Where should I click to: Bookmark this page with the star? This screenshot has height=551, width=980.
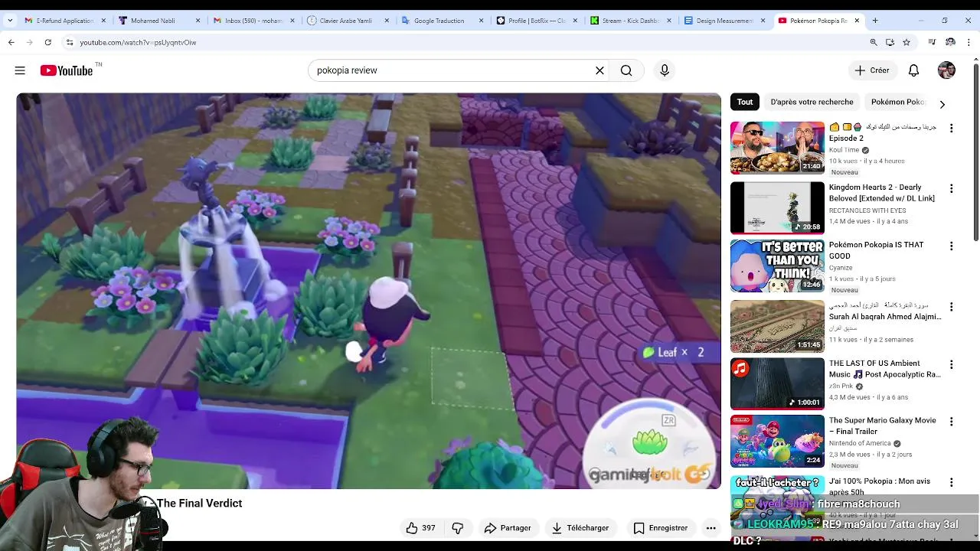[x=906, y=42]
